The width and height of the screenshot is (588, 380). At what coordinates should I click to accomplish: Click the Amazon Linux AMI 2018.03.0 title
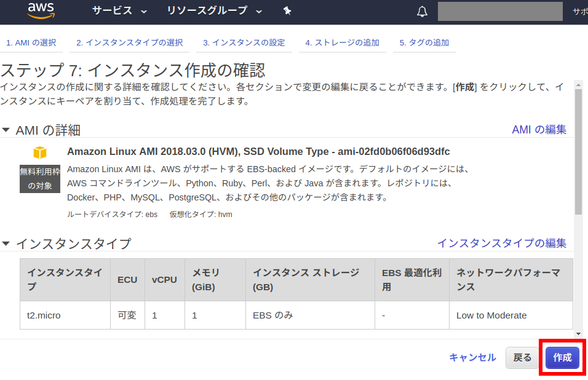tap(258, 151)
